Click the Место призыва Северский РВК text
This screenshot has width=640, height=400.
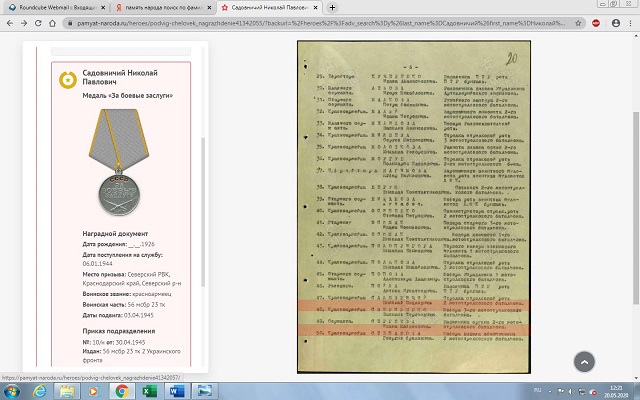[132, 279]
